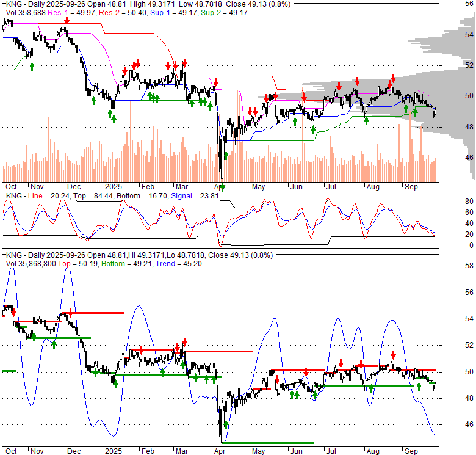This screenshot has width=476, height=455.
Task: Select 'Top = 50.19' in bottom chart legend
Action: (x=78, y=264)
